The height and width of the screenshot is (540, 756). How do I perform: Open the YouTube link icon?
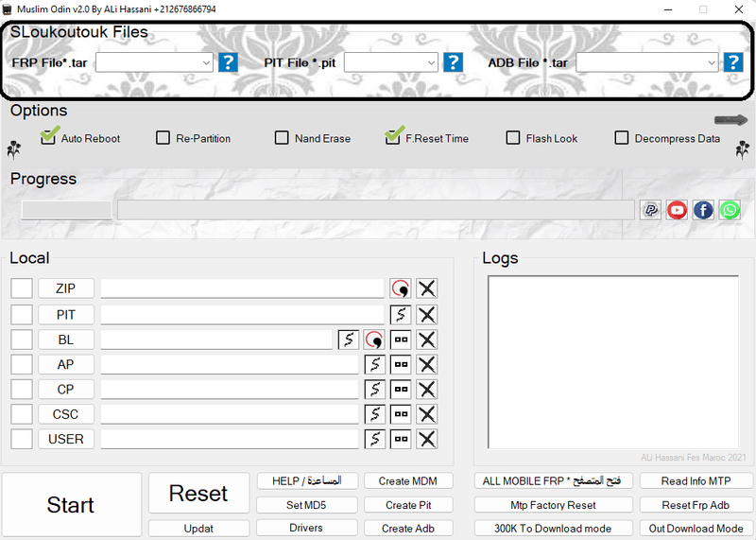click(677, 210)
